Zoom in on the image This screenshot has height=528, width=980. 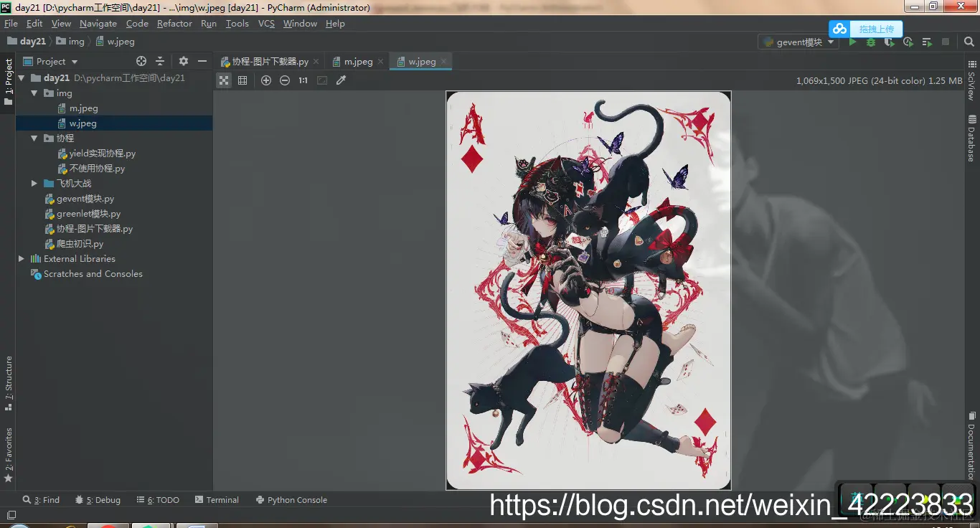pos(266,80)
